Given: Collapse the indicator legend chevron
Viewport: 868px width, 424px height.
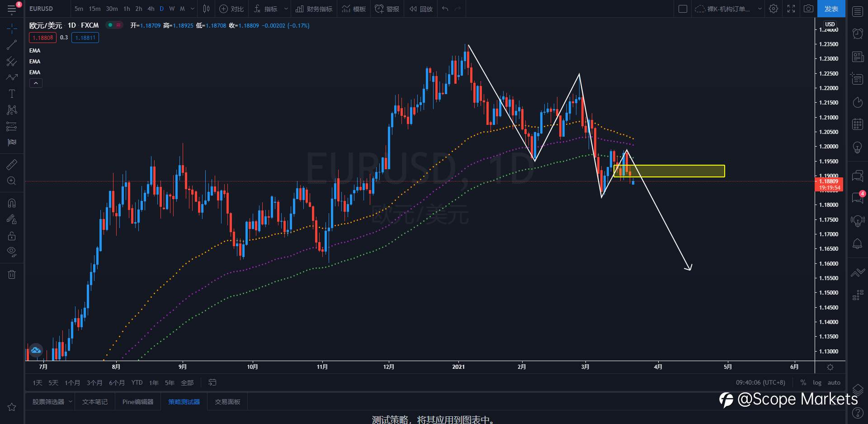Looking at the screenshot, I should (x=36, y=83).
